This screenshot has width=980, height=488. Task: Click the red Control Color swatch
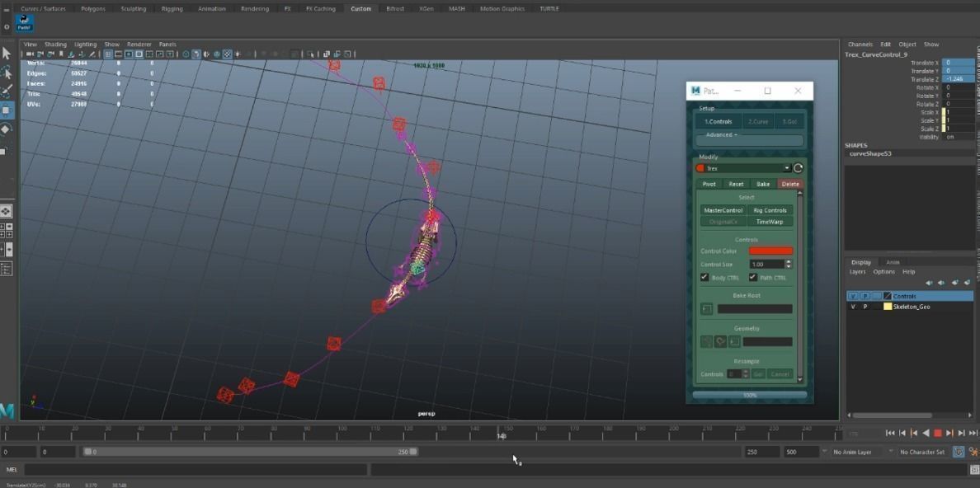point(770,251)
